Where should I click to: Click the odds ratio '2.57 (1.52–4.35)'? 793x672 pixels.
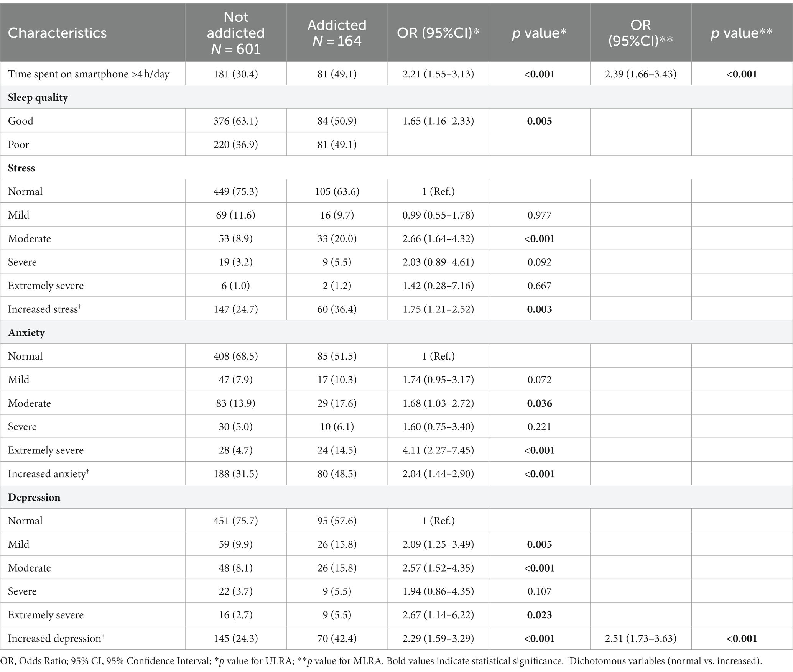click(438, 568)
